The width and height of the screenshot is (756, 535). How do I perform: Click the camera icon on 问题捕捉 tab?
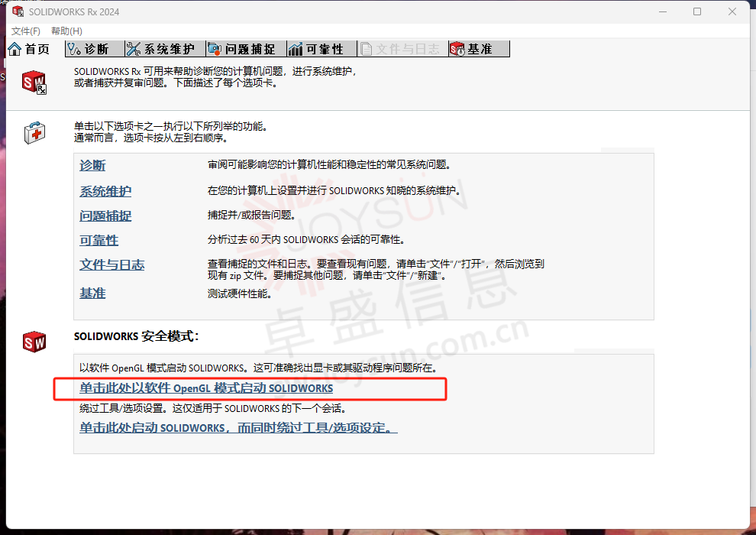215,49
